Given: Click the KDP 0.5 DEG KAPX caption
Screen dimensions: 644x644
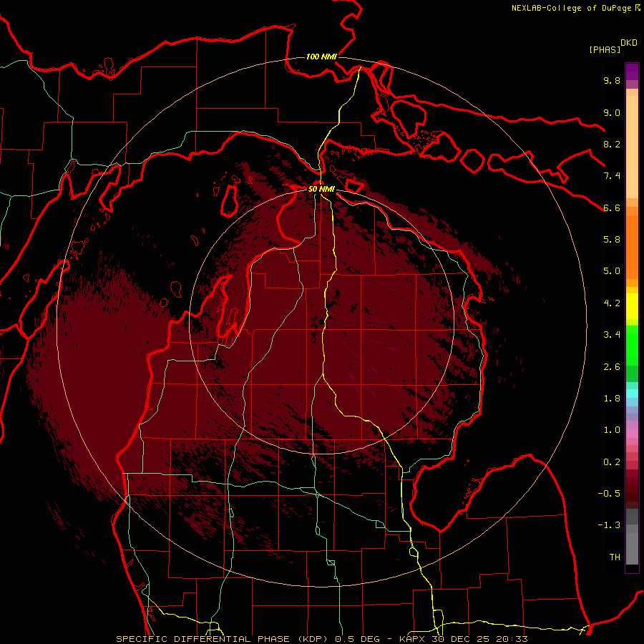Looking at the screenshot, I should tap(321, 639).
